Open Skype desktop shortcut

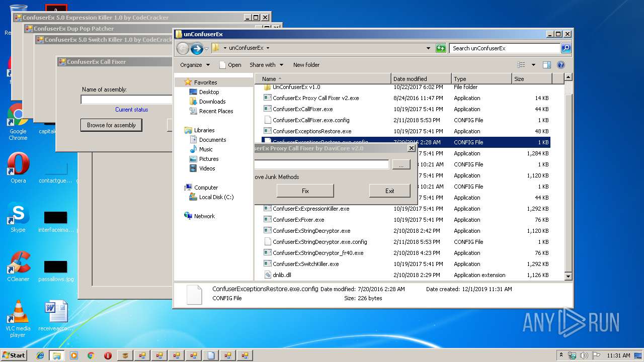(x=18, y=218)
